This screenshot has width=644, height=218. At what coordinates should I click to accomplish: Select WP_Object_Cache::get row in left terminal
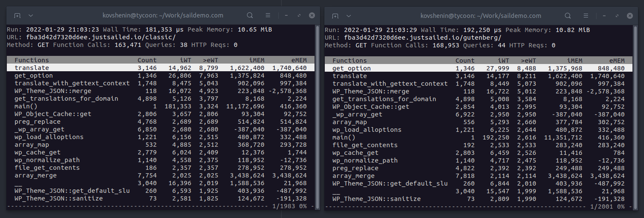[x=161, y=114]
